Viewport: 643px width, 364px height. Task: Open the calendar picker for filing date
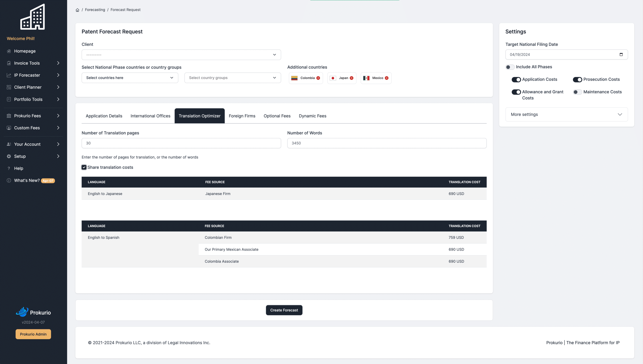[621, 54]
